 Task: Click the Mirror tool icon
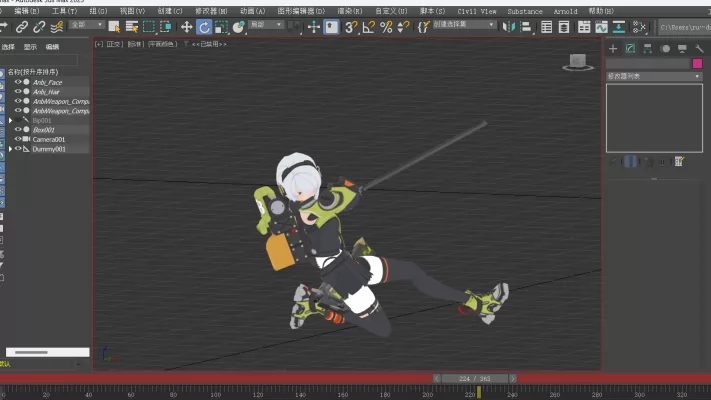pos(509,27)
